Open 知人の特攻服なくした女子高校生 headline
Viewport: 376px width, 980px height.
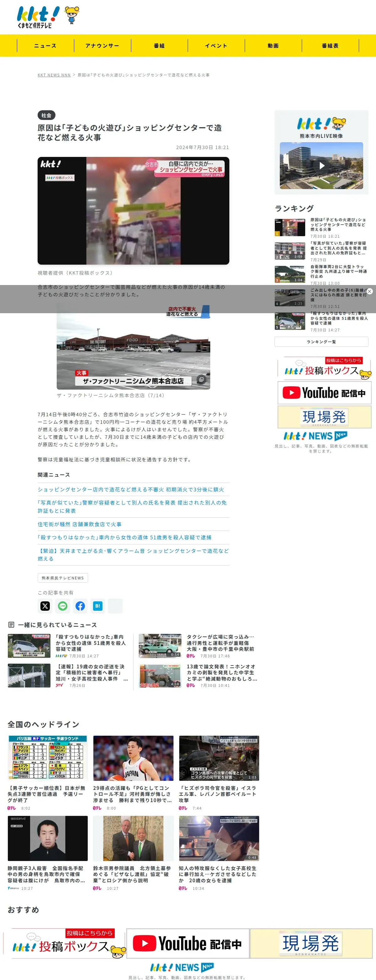(218, 874)
